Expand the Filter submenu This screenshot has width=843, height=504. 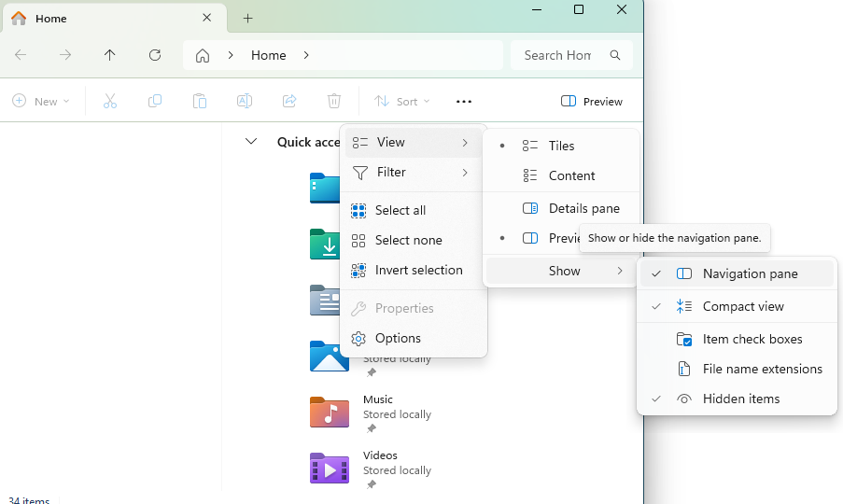tap(413, 172)
